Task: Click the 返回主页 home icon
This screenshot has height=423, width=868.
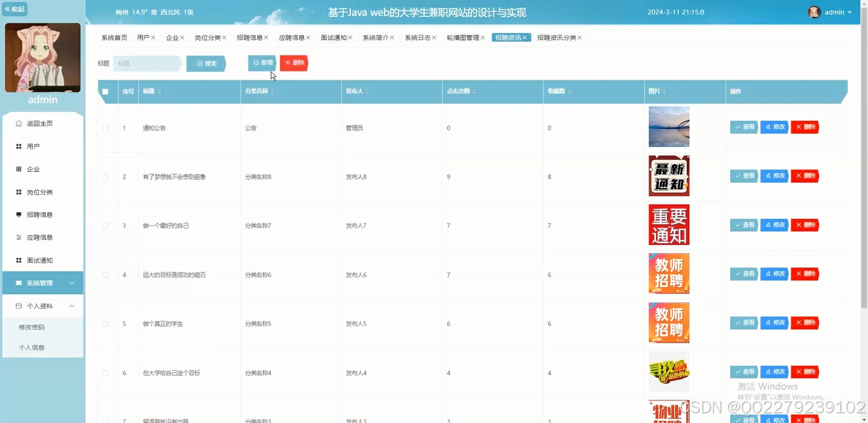Action: (x=19, y=123)
